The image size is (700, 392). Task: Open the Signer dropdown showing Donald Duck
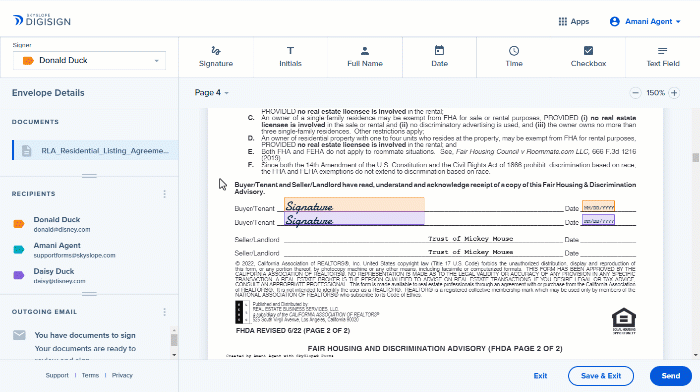pyautogui.click(x=89, y=60)
